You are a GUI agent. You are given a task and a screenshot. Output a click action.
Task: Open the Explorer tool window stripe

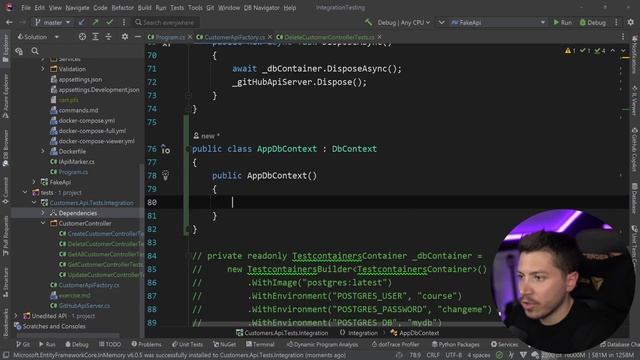click(x=5, y=48)
